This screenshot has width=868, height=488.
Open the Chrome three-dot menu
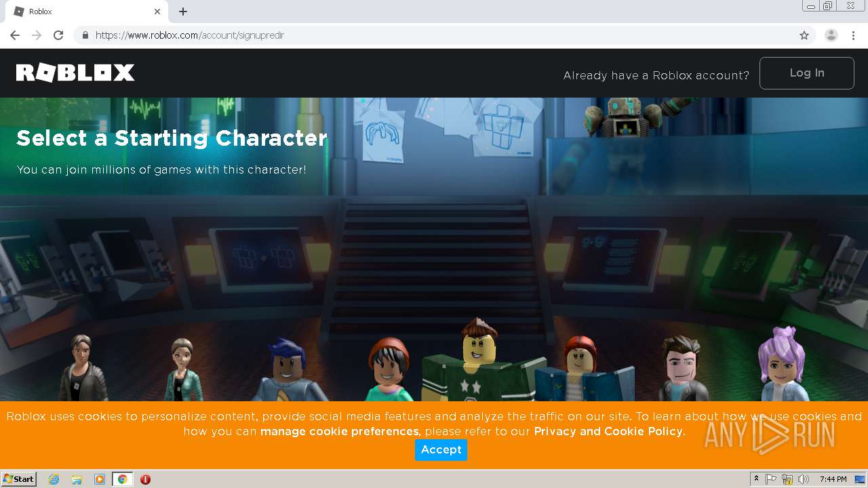853,35
